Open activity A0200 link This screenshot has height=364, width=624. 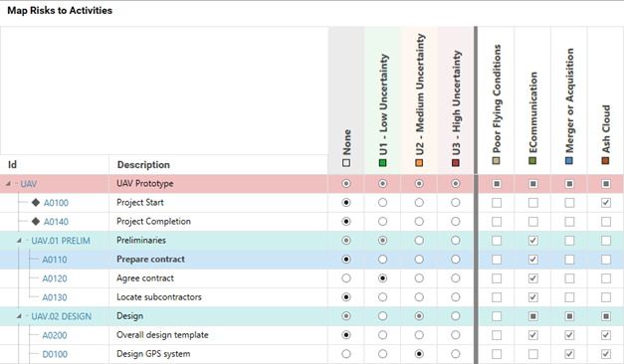click(55, 335)
